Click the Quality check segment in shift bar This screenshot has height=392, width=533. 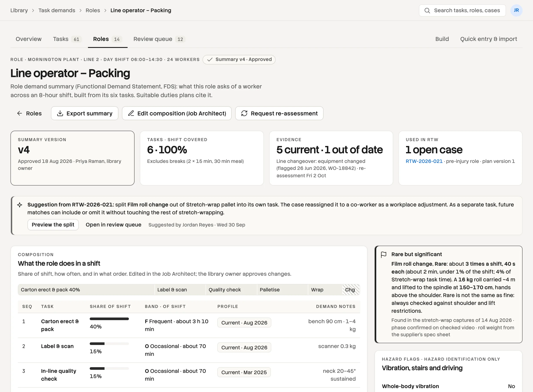pos(231,290)
